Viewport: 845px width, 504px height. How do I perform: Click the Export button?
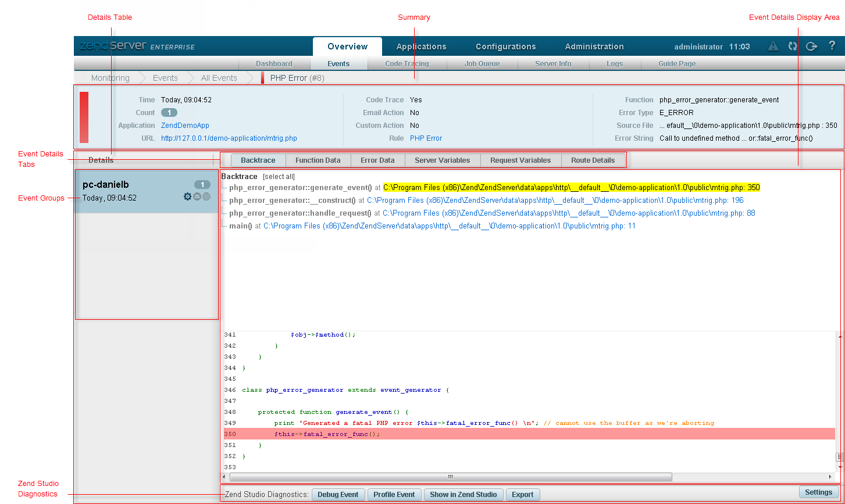click(522, 495)
